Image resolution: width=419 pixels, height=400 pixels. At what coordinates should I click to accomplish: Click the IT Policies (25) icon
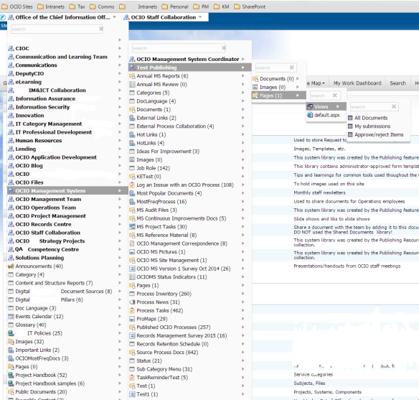(11, 333)
